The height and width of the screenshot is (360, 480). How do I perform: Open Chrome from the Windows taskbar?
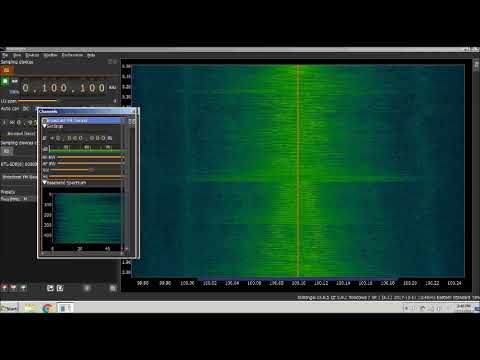pyautogui.click(x=47, y=308)
